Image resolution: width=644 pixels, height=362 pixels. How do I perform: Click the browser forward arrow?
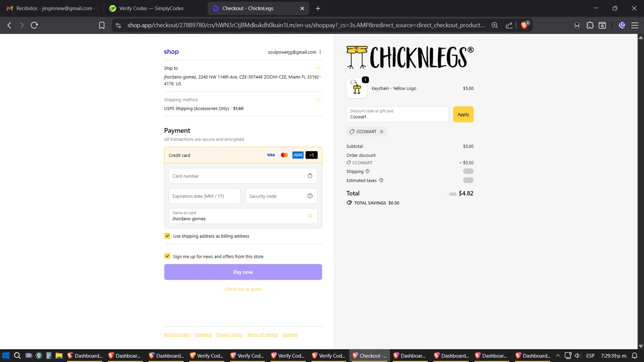point(21,25)
